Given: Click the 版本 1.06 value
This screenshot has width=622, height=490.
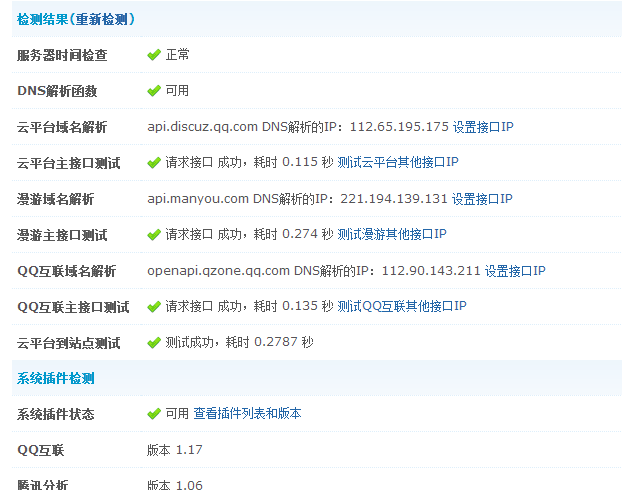Looking at the screenshot, I should pos(175,484).
